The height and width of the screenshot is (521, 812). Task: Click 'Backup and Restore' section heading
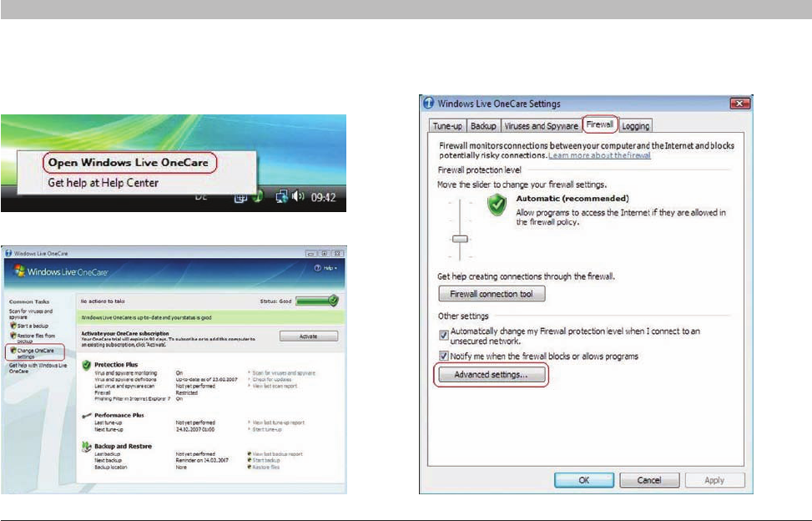tap(124, 447)
